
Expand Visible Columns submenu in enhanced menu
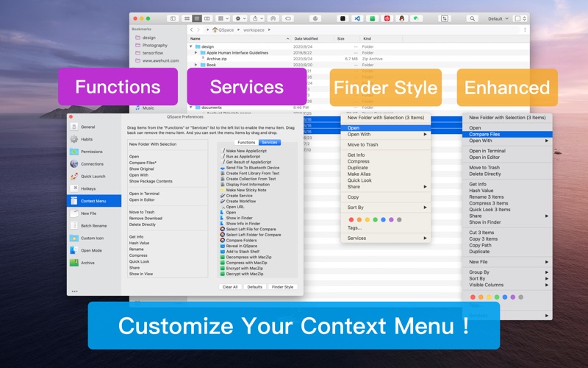(507, 285)
